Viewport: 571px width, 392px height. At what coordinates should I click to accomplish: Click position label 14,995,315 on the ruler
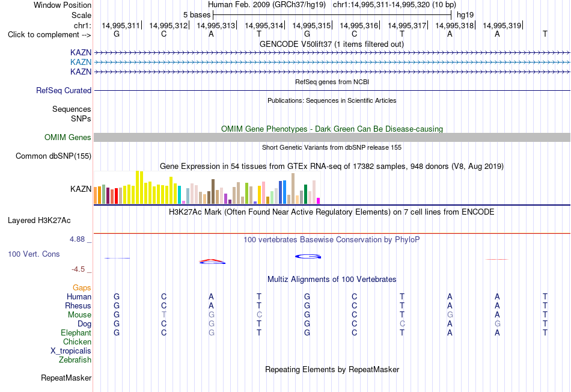pos(311,25)
